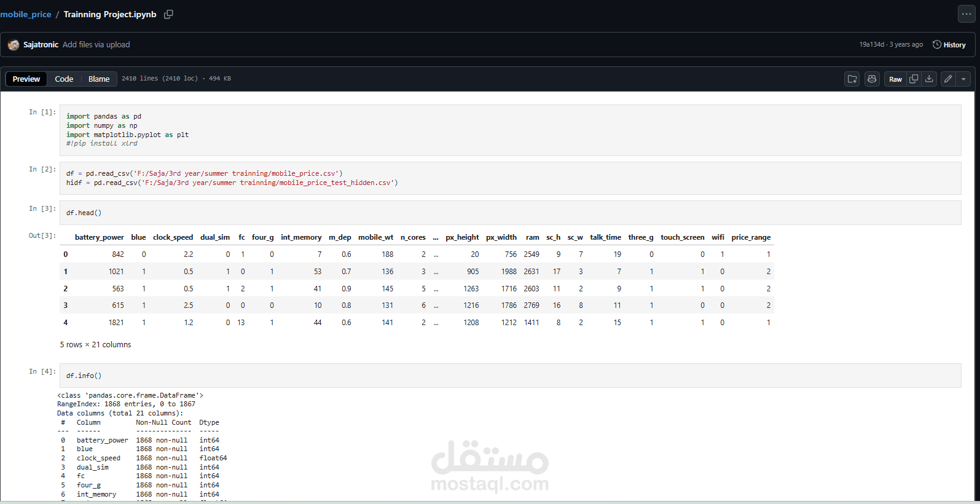Click the df.head() code cell
This screenshot has height=504, width=980.
click(510, 213)
